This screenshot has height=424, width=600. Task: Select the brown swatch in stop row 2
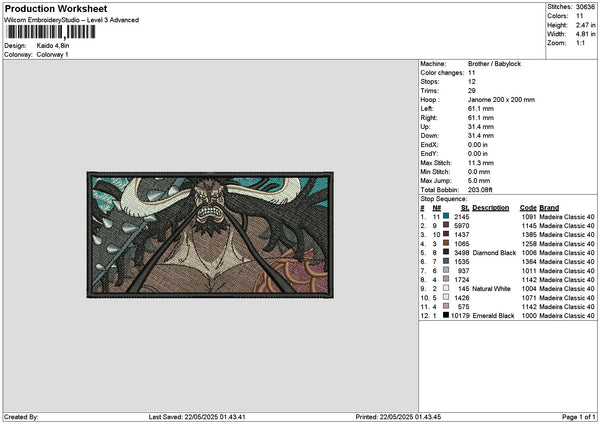(x=446, y=225)
